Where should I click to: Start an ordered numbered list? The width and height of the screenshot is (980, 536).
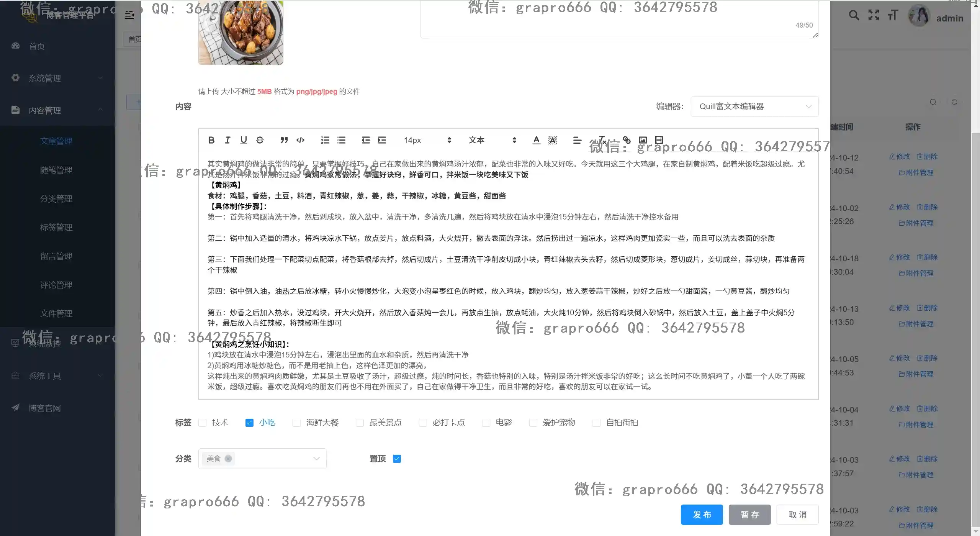(x=325, y=140)
